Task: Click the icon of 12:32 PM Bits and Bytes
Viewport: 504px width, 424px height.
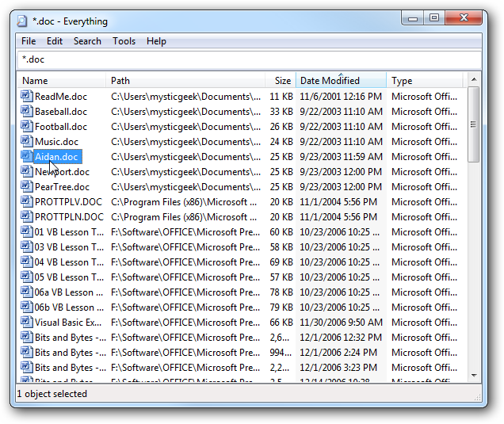Action: tap(27, 337)
